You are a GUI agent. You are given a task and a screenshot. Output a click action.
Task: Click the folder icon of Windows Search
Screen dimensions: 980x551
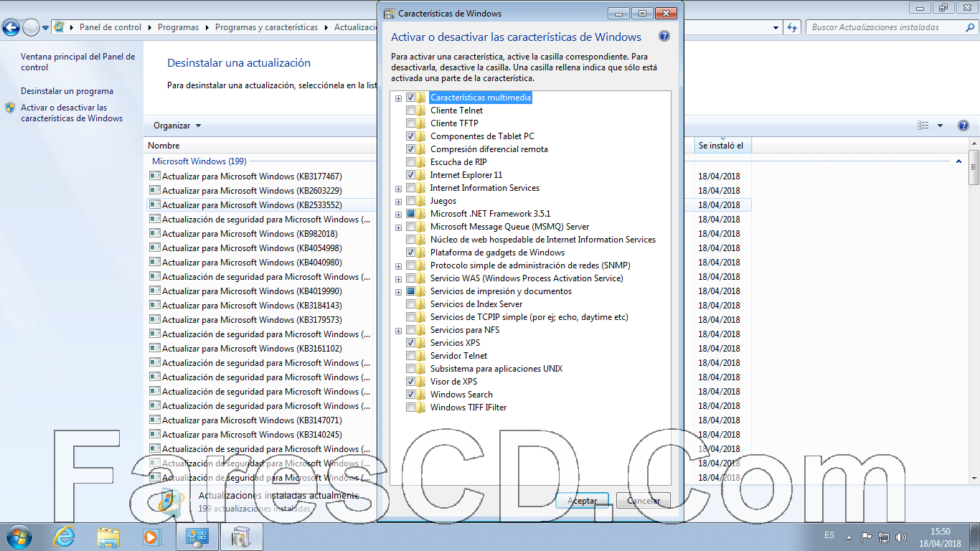(x=422, y=395)
